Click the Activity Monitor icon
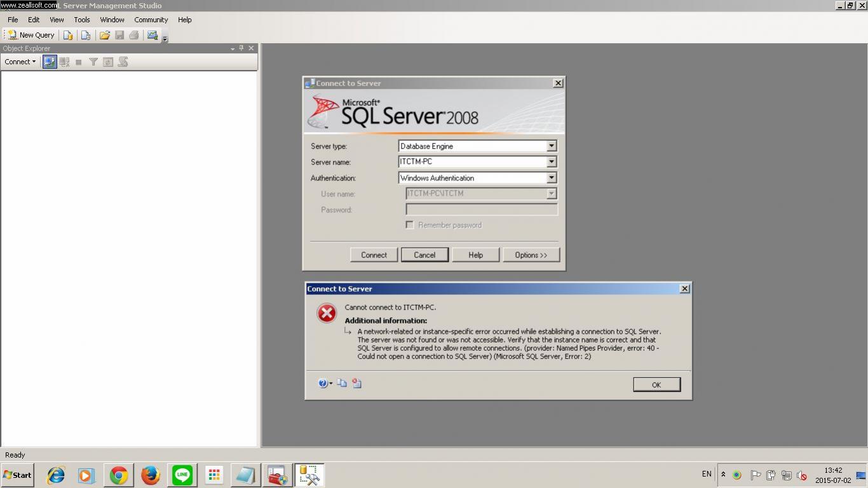 tap(153, 35)
